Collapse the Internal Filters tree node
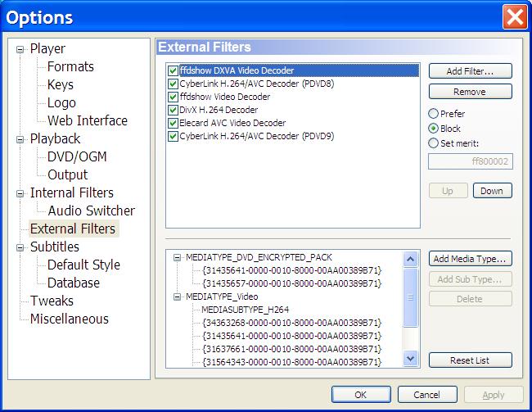Screen dimensions: 532x412 click(20, 193)
